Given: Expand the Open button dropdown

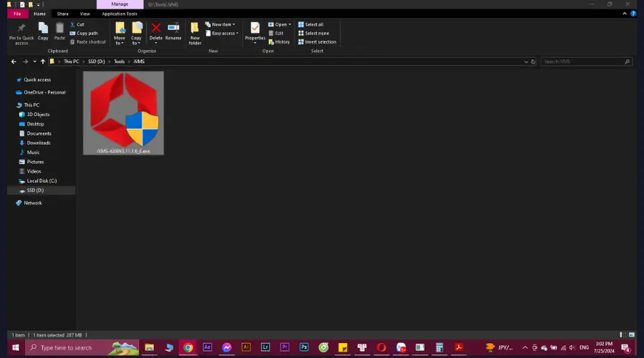Looking at the screenshot, I should [290, 24].
